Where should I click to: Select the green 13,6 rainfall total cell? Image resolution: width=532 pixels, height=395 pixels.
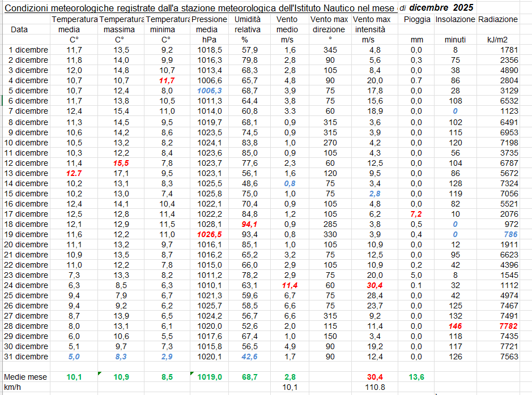click(x=415, y=377)
